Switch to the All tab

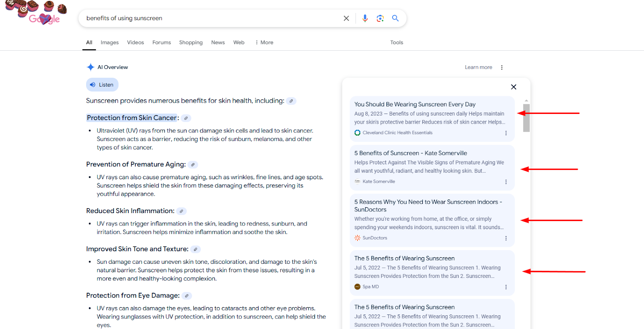[x=89, y=42]
